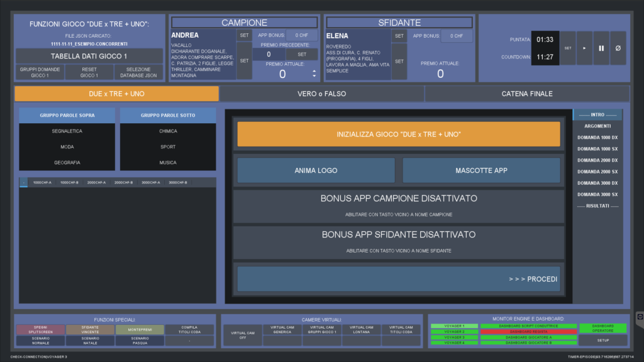Click INIZIALIZZA GIOCO "DUE x TRE + UNO"
This screenshot has width=644, height=362.
click(x=398, y=134)
